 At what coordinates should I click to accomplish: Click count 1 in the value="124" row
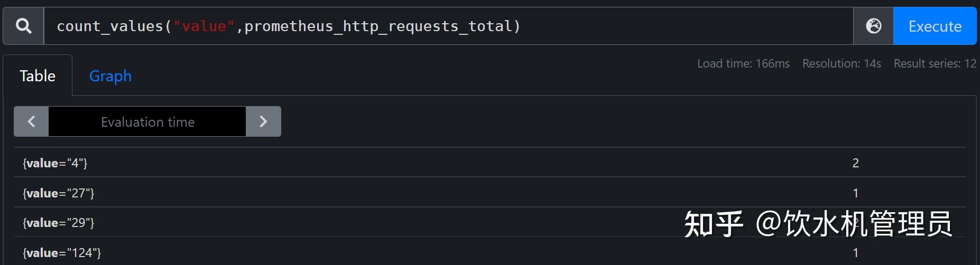(855, 253)
